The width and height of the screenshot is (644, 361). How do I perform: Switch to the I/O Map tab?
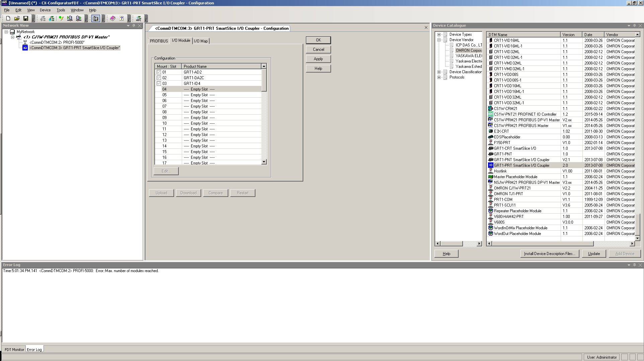click(x=201, y=41)
